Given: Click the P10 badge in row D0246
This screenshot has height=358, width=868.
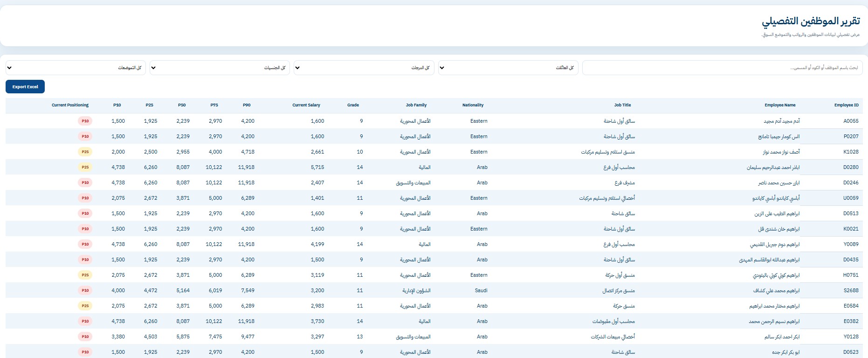Looking at the screenshot, I should [x=85, y=183].
